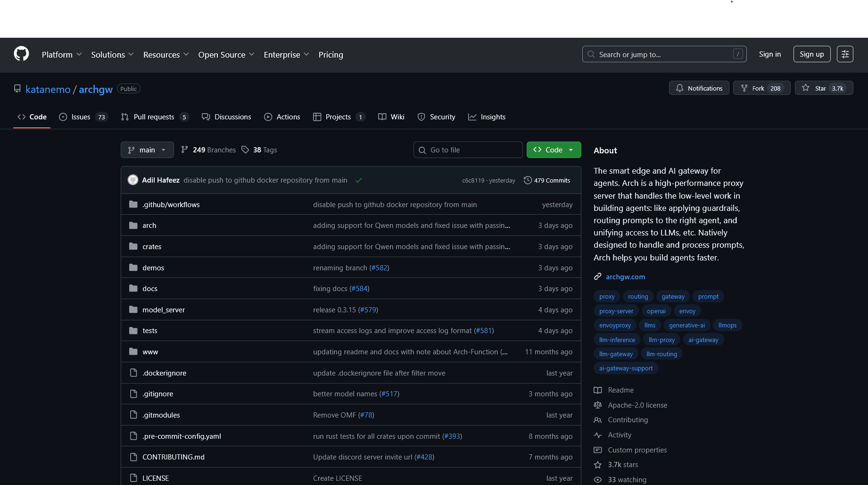
Task: View repository tags via the tag icon
Action: click(x=246, y=150)
